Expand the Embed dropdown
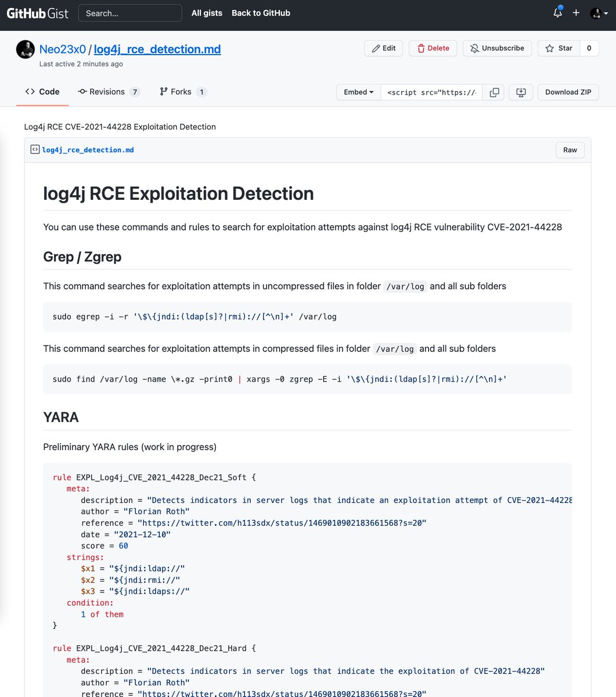The image size is (616, 697). (359, 92)
